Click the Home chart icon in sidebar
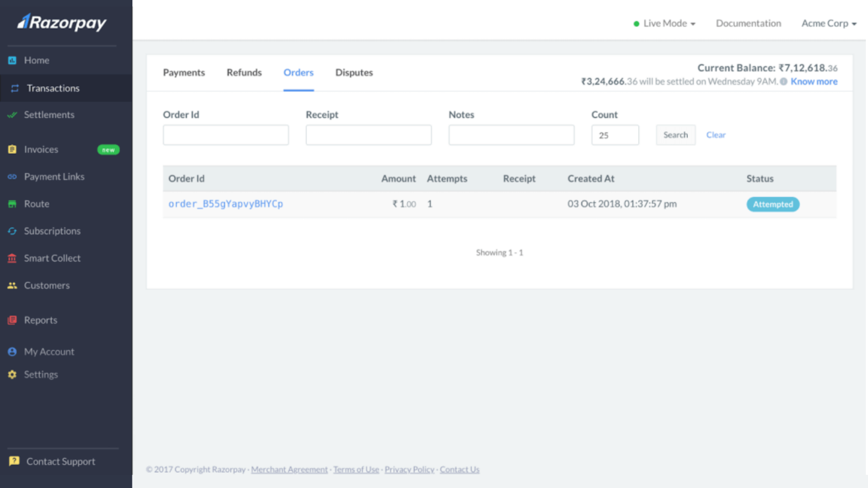 (12, 60)
